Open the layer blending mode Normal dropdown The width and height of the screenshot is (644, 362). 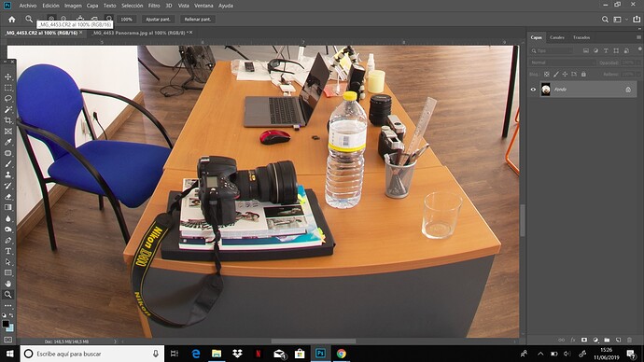[x=562, y=63]
